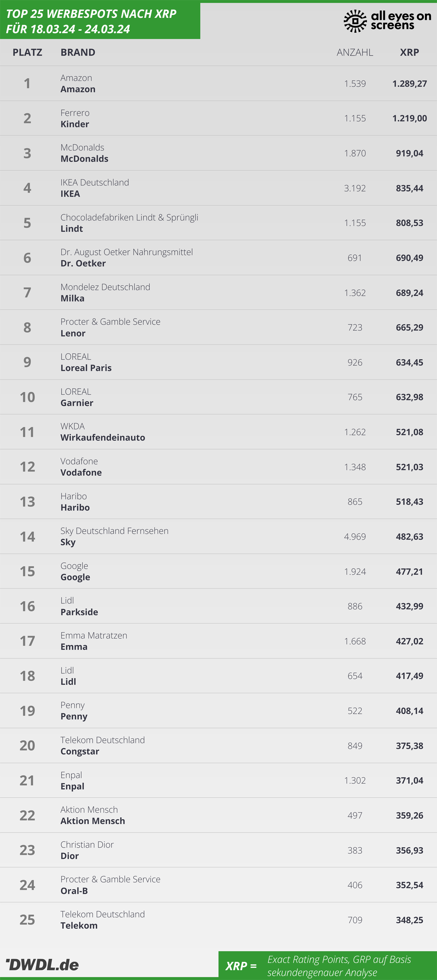This screenshot has width=437, height=980.
Task: Click the DWDL.de logo
Action: click(42, 964)
